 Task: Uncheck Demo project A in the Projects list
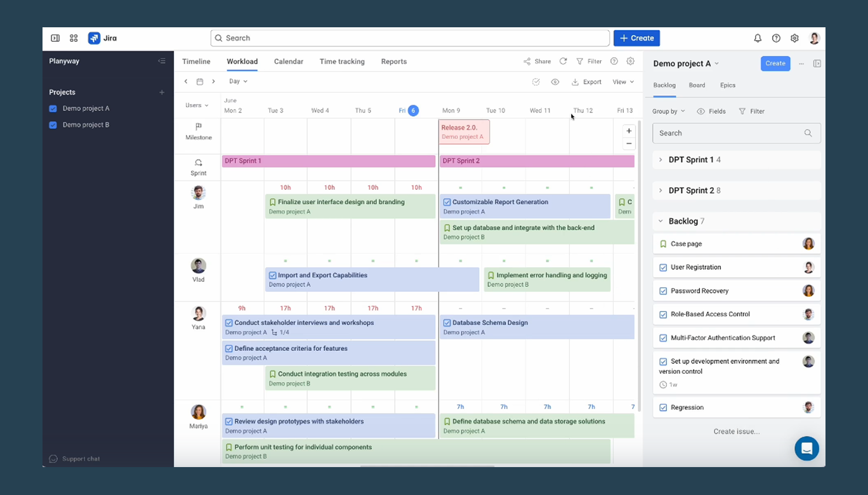(x=52, y=108)
